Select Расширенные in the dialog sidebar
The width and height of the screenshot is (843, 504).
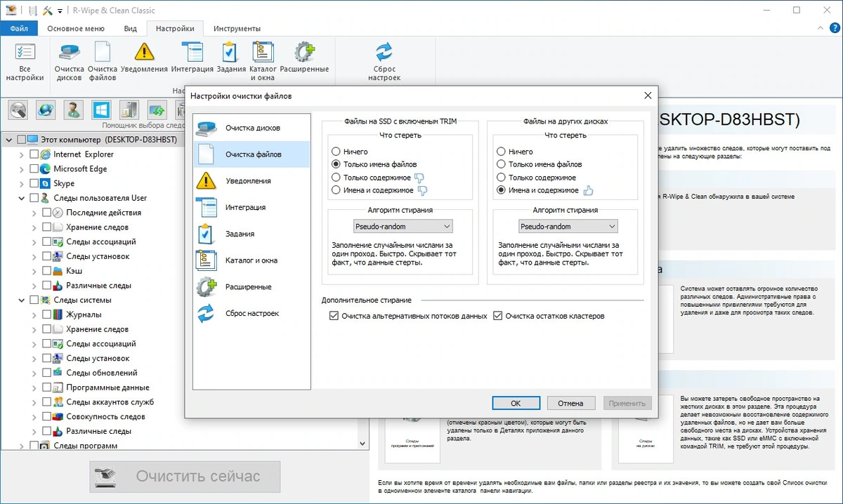[252, 287]
